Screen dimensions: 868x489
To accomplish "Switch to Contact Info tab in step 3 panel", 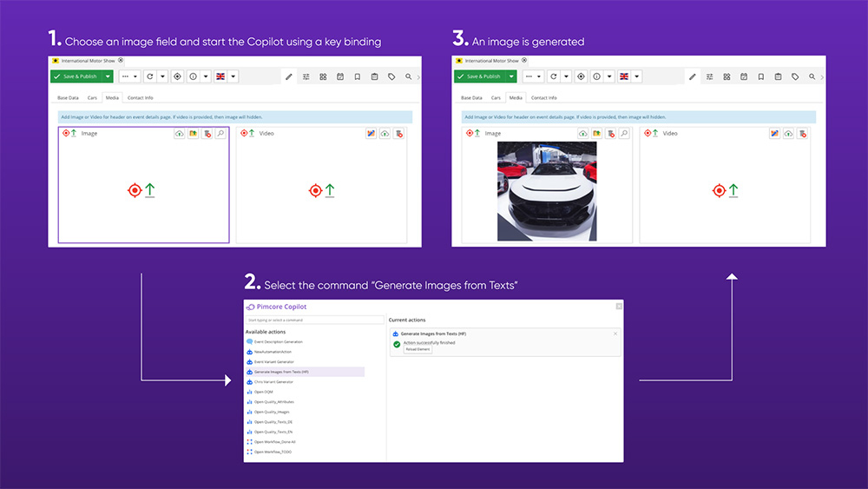I will (x=544, y=97).
